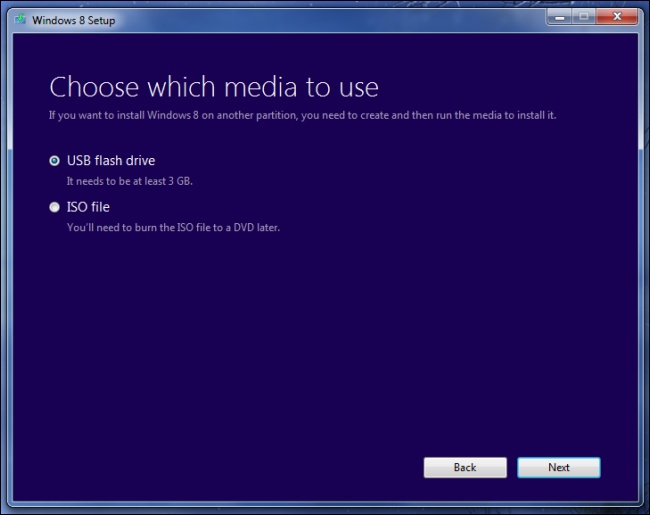This screenshot has height=515, width=650.
Task: Go to the next setup step
Action: [559, 467]
